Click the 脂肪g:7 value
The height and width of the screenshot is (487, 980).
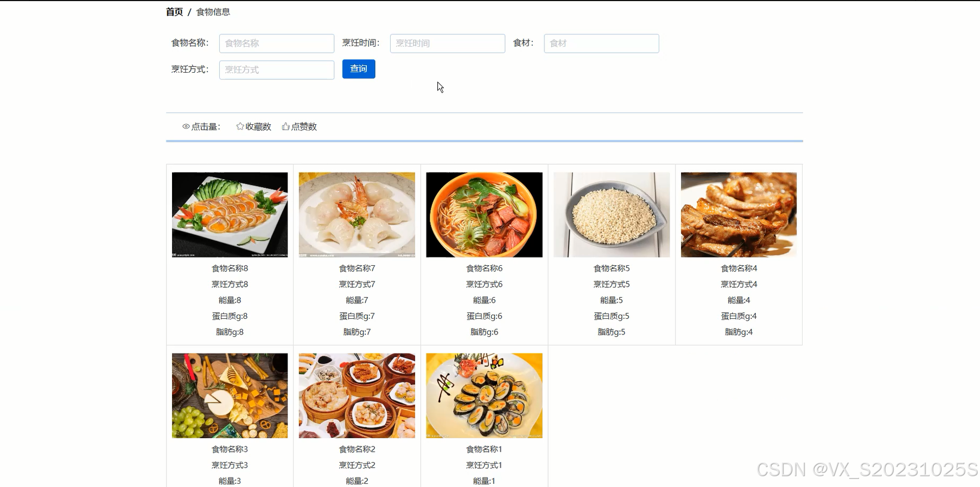click(357, 332)
